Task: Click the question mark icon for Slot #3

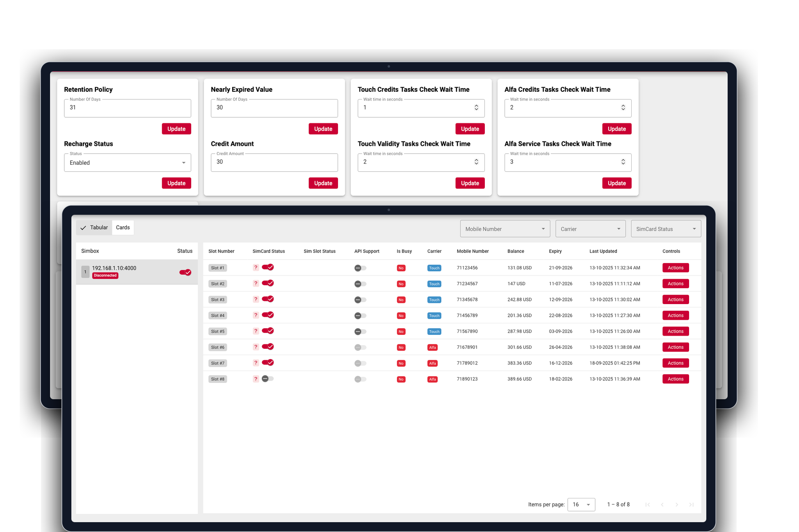Action: [x=256, y=300]
